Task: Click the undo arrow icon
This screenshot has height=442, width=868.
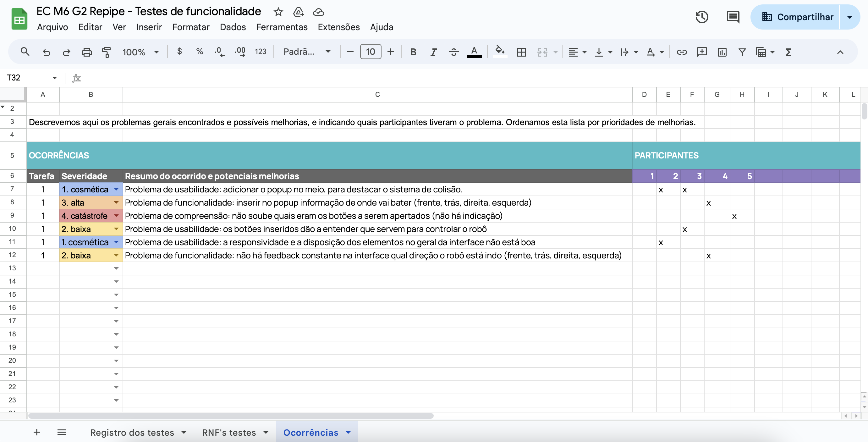Action: (x=46, y=52)
